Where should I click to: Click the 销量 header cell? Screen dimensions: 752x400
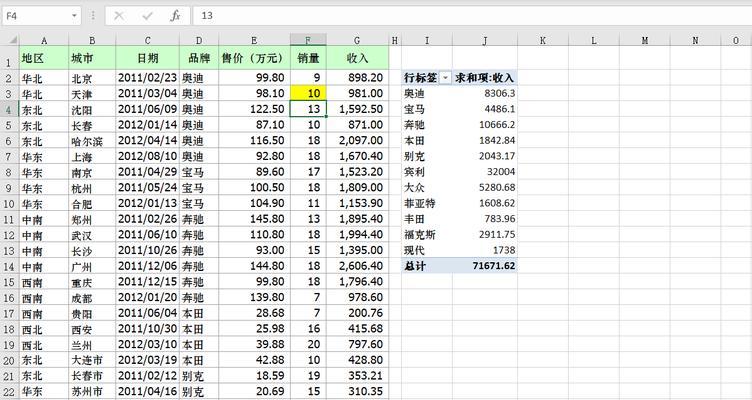(x=308, y=58)
